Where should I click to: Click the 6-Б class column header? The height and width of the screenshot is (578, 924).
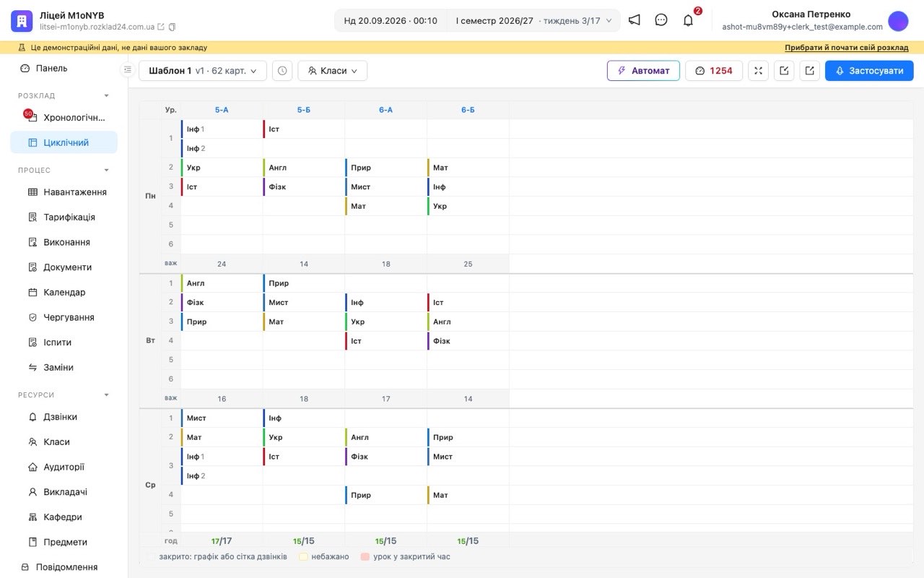click(468, 110)
